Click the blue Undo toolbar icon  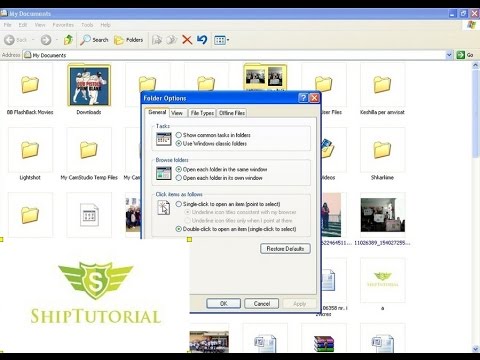point(202,40)
